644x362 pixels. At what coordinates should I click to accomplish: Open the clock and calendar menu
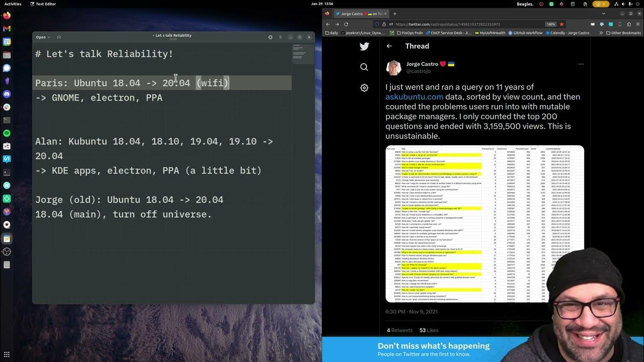click(322, 4)
